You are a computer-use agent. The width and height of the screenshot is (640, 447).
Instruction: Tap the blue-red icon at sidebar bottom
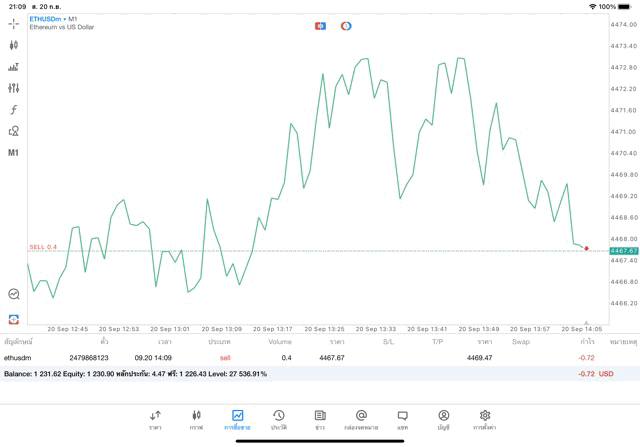pos(13,319)
